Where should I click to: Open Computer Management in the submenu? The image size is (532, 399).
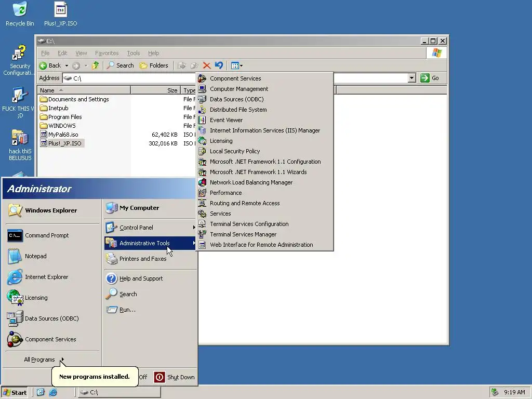pos(264,89)
